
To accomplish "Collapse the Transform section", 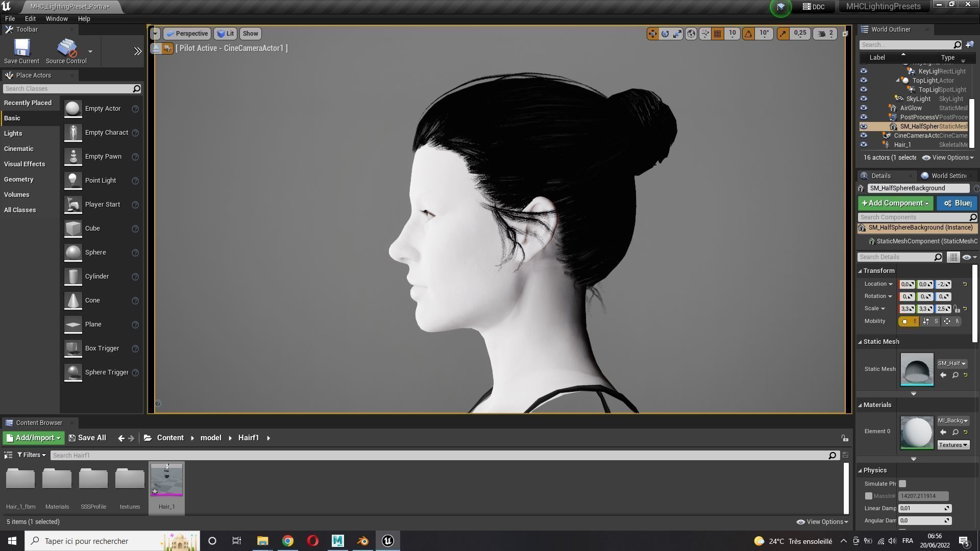I will point(861,271).
